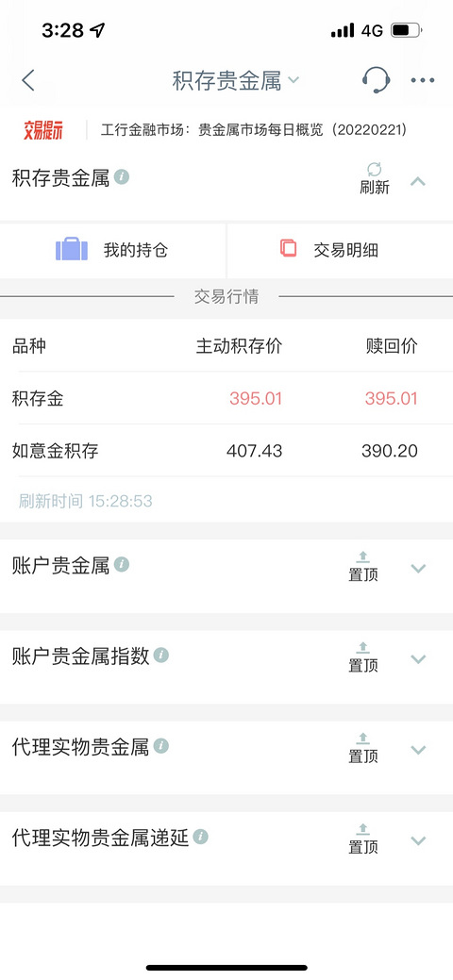The width and height of the screenshot is (453, 980).
Task: Open 我的持仓 tab
Action: tap(112, 250)
